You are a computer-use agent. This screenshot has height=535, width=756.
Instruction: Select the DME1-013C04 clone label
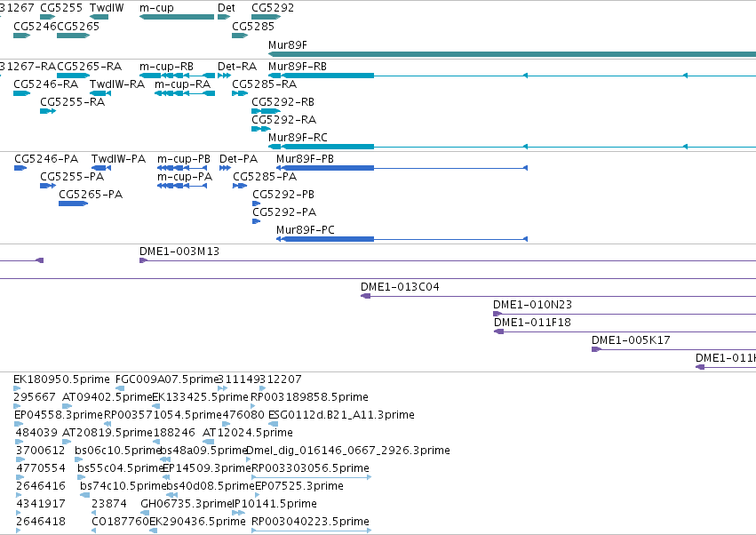[x=400, y=287]
